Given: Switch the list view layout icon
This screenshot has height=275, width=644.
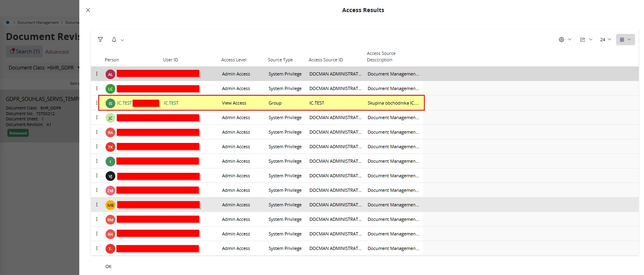Looking at the screenshot, I should point(622,40).
